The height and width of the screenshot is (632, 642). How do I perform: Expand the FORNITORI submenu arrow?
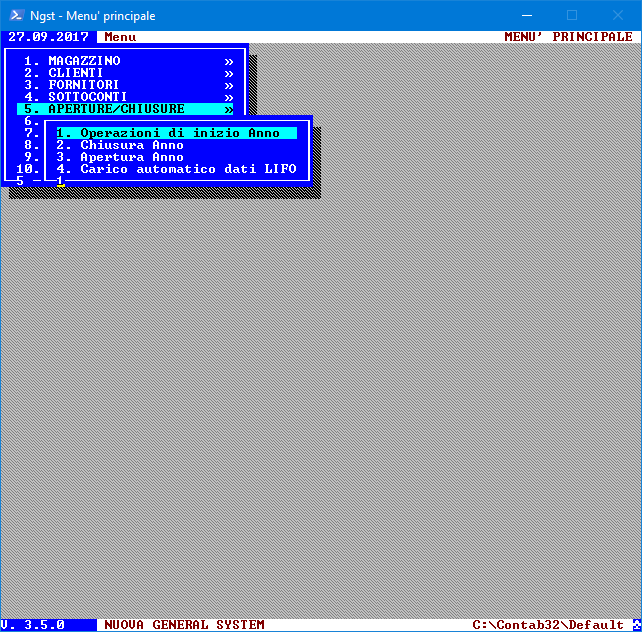tap(229, 85)
